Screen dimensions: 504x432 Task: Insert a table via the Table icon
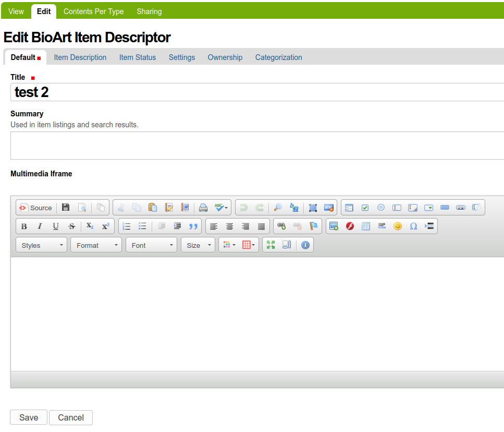point(366,226)
